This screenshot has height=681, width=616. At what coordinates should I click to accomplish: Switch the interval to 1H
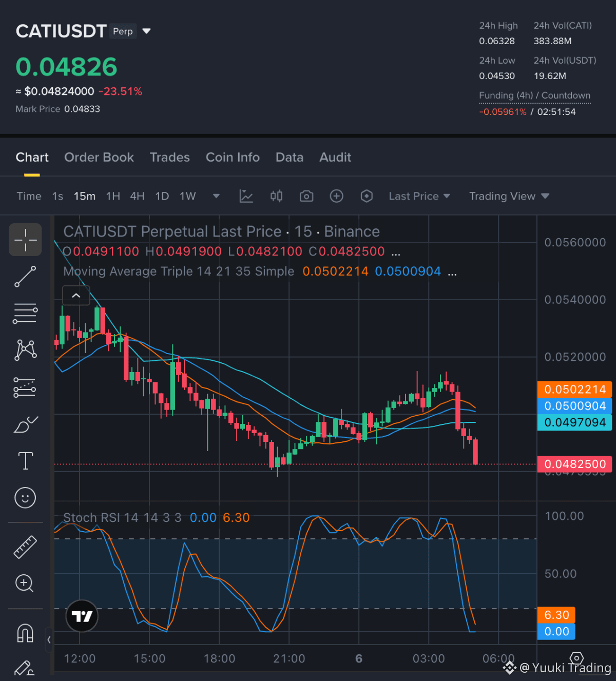(113, 196)
